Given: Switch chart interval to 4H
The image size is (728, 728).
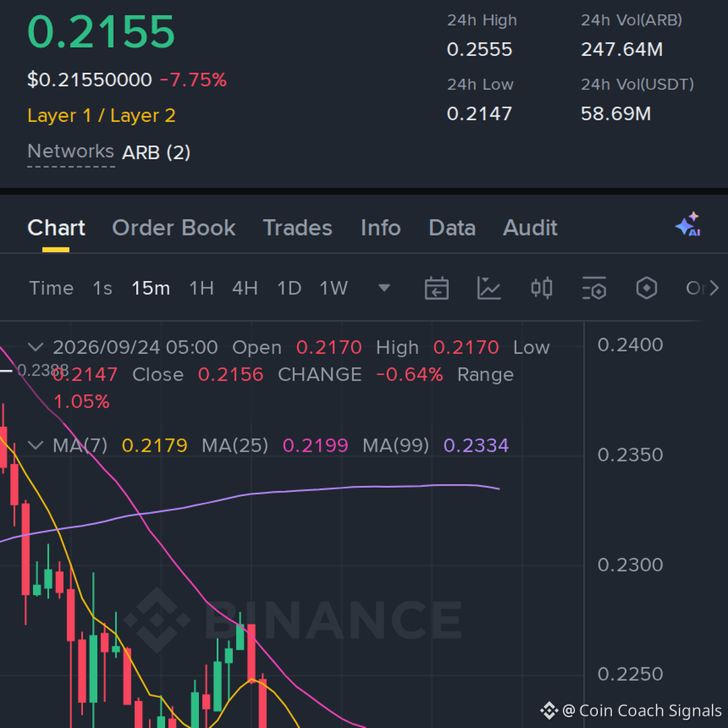Looking at the screenshot, I should (245, 289).
